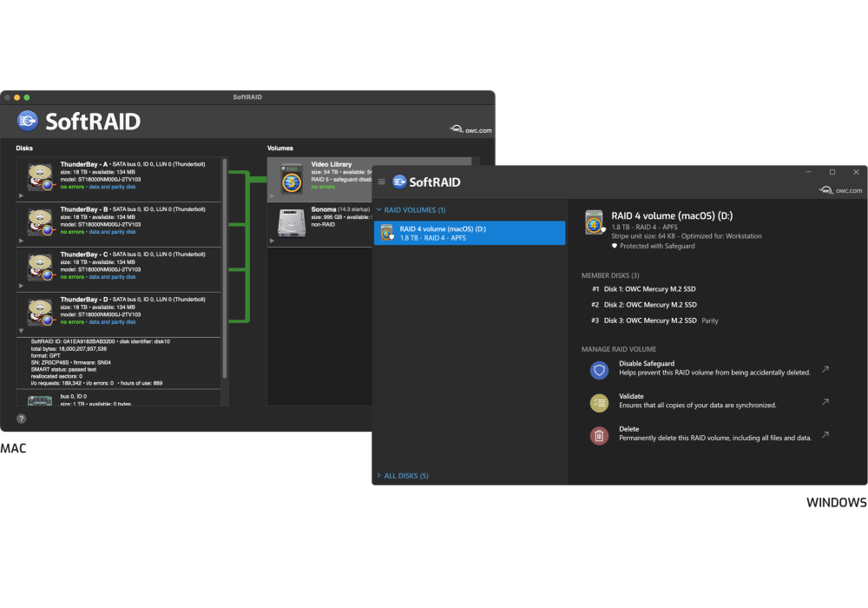
Task: Click ThunderBay - D disk icon in Mac window
Action: point(41,312)
